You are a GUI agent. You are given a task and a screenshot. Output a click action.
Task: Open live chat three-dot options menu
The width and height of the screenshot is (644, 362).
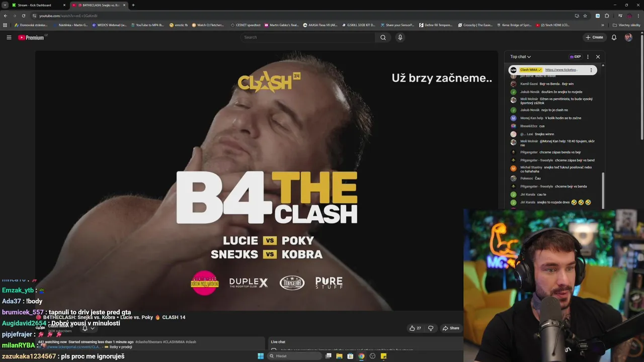[x=588, y=57]
